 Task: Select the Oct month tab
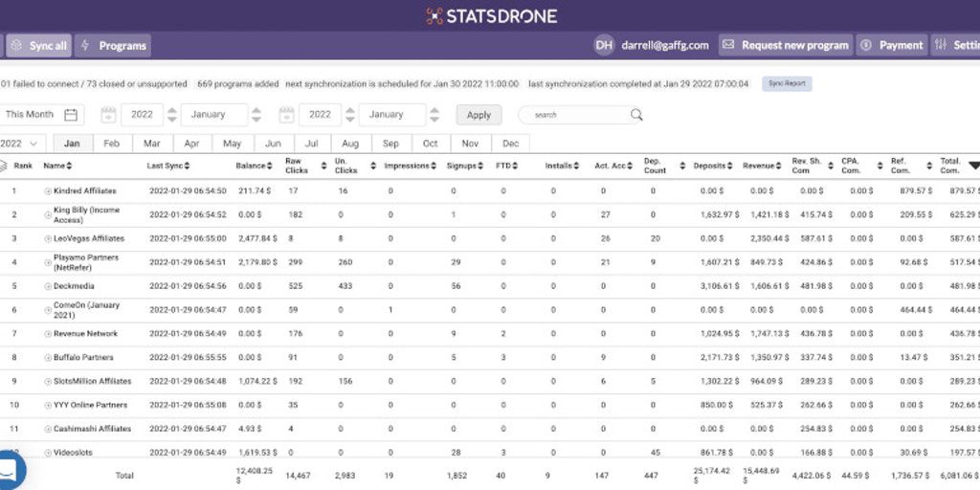[431, 144]
